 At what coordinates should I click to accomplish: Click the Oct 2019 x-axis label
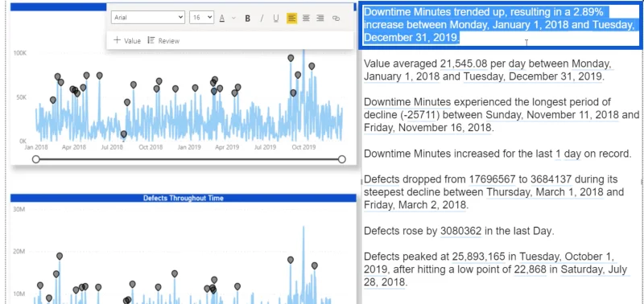click(x=303, y=147)
